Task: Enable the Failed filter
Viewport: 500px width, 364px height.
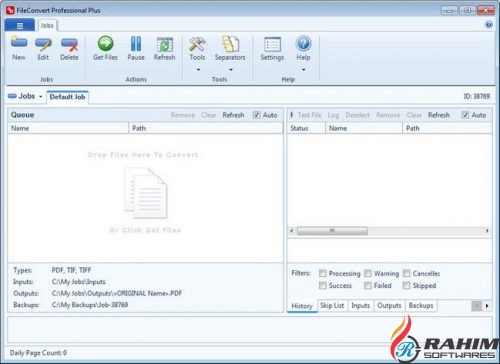Action: [368, 285]
